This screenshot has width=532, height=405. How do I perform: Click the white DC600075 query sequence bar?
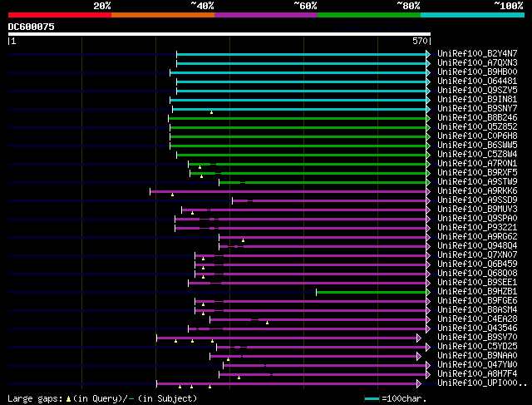pos(219,34)
